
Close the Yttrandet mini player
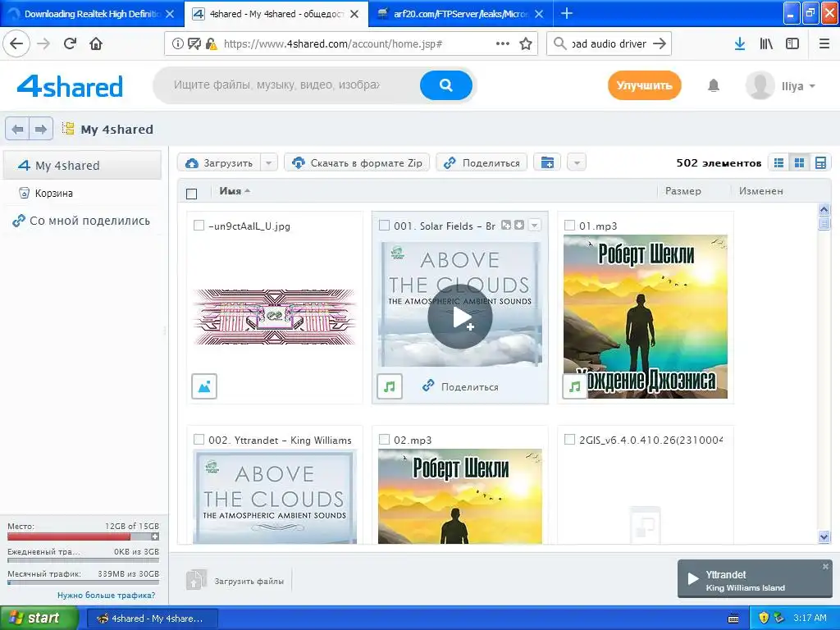pos(825,567)
